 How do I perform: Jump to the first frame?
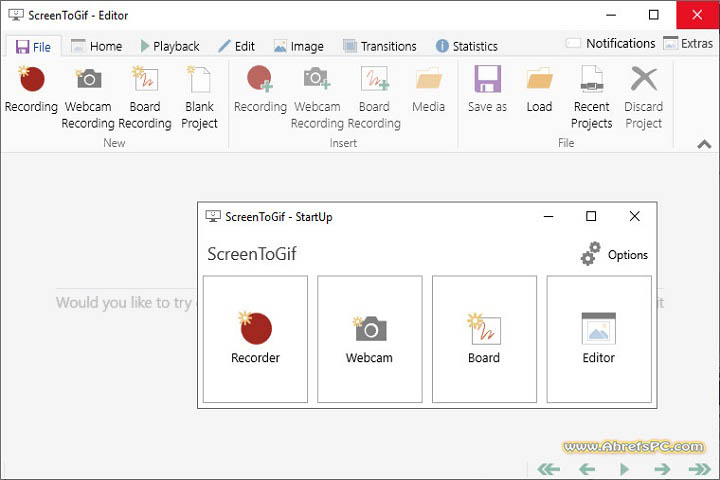548,469
